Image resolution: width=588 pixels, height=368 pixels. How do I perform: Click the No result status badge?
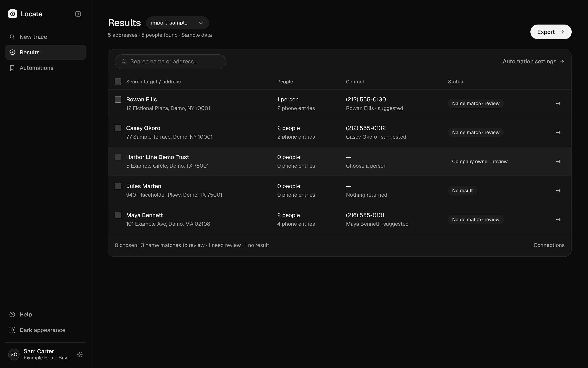pos(462,190)
